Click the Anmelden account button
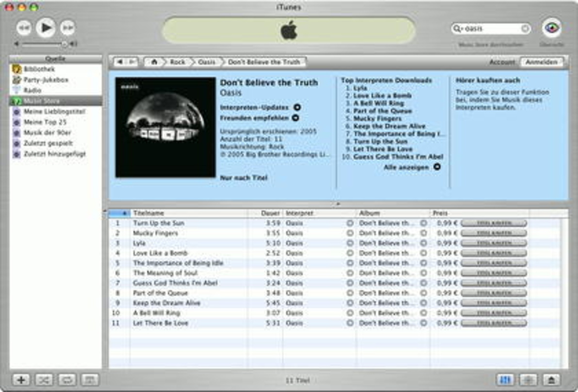578x392 pixels. (x=541, y=62)
